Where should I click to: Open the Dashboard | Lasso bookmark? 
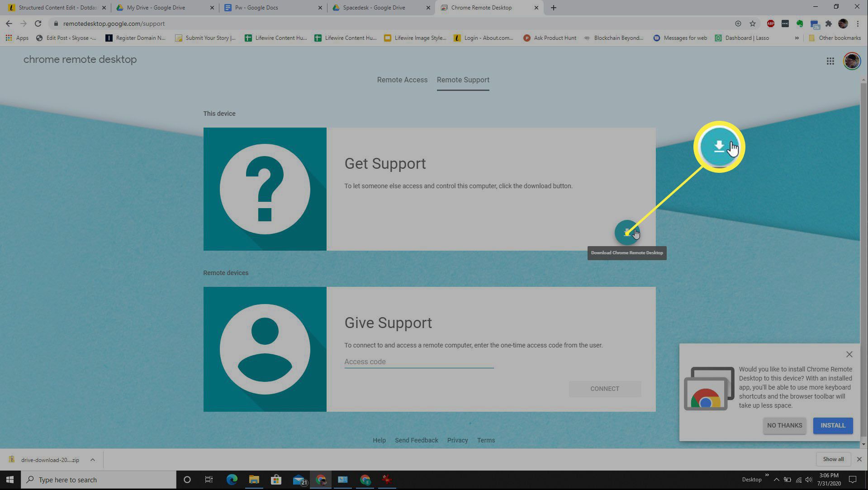point(742,38)
